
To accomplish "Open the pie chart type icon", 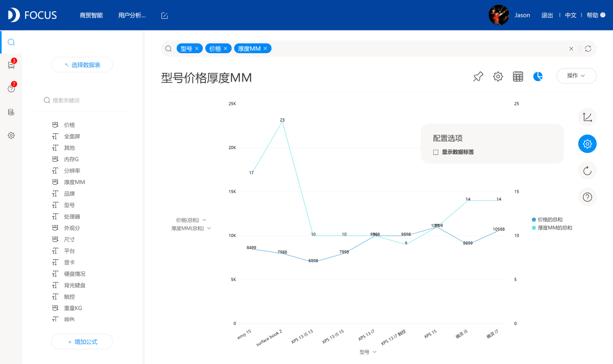I will coord(538,76).
